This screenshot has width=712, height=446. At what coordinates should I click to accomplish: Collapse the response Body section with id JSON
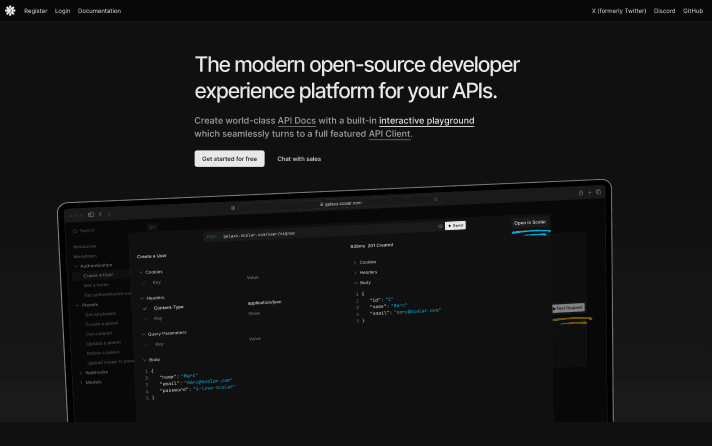coord(363,282)
